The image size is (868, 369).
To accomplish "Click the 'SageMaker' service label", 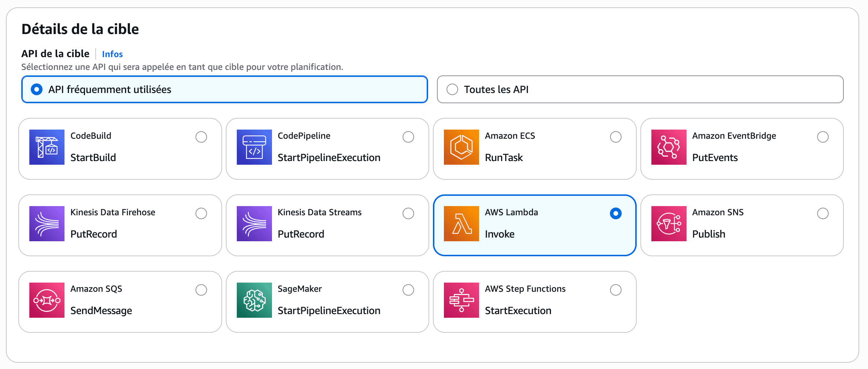I will (x=299, y=289).
